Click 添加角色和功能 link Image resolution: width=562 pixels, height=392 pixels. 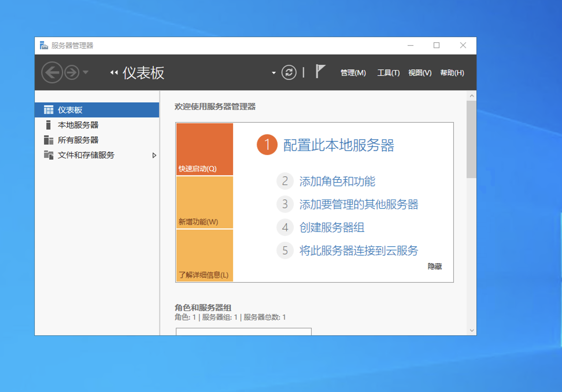click(337, 181)
